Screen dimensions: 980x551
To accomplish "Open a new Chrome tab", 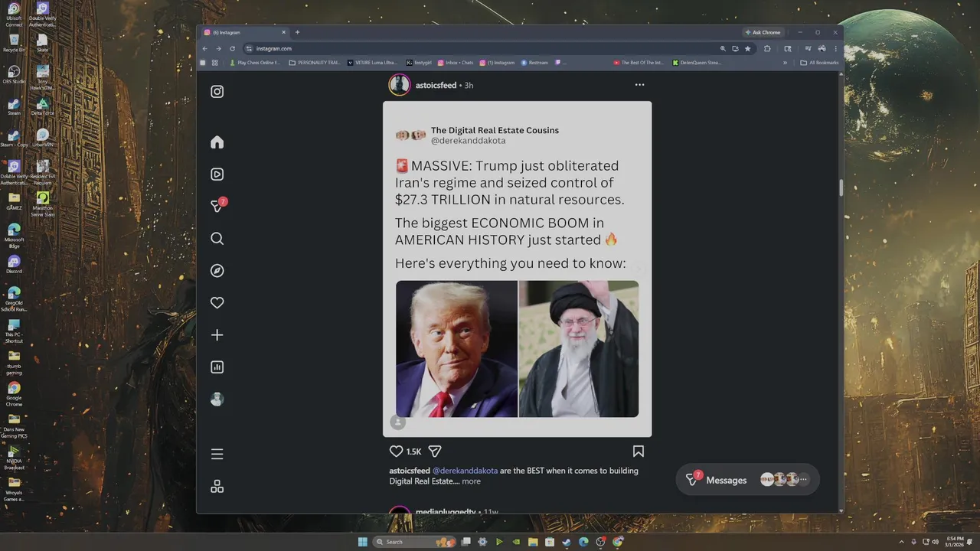I will point(298,32).
